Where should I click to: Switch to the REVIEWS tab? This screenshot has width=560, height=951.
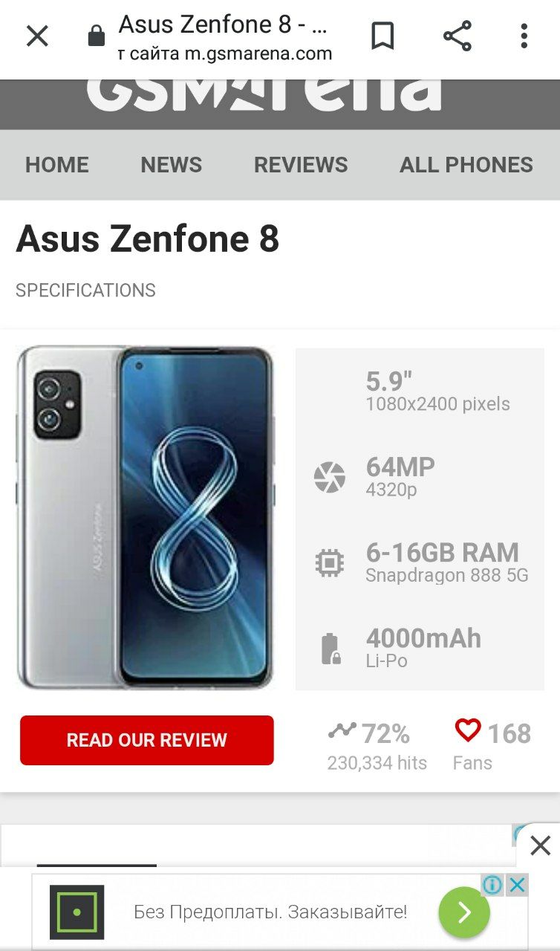(x=301, y=165)
